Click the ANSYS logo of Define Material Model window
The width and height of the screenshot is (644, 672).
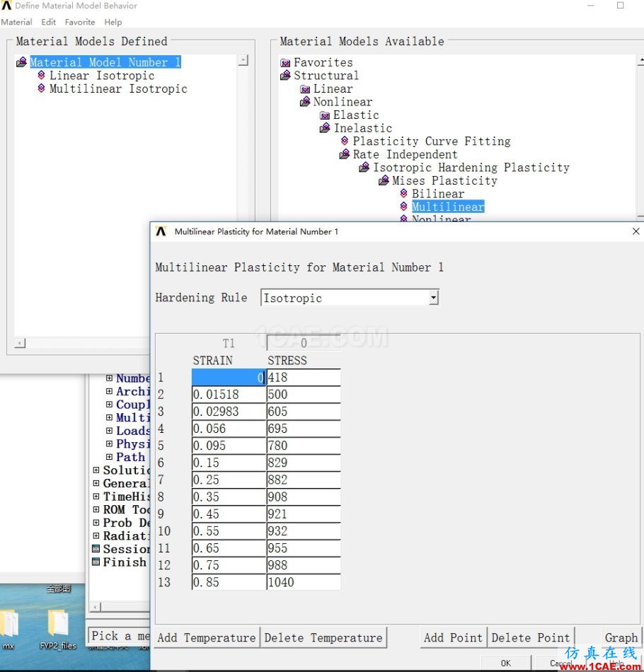pyautogui.click(x=6, y=5)
